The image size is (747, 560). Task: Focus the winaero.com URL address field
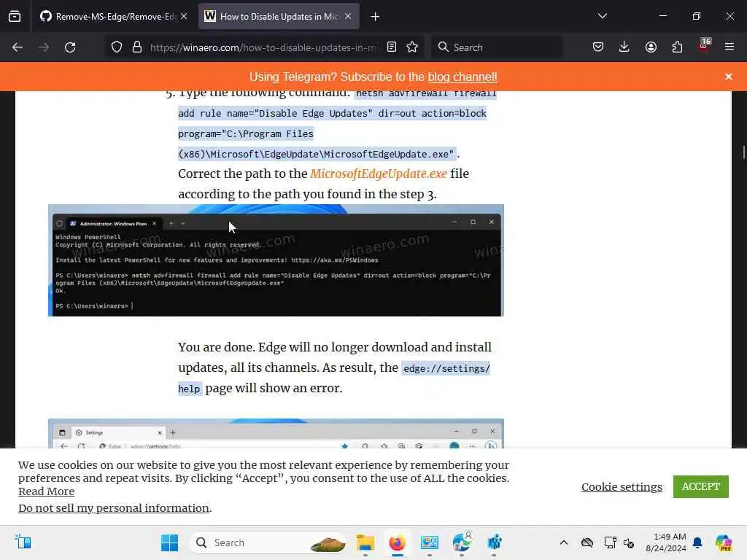click(263, 47)
